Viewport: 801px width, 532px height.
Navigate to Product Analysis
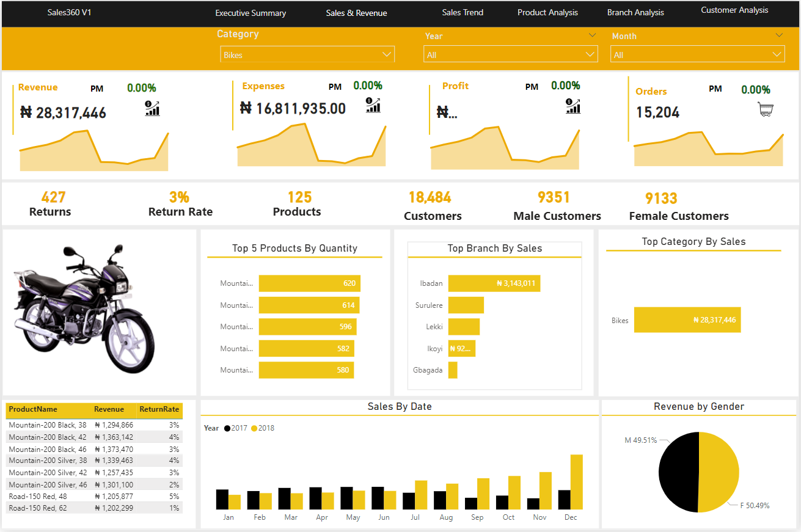pos(547,12)
